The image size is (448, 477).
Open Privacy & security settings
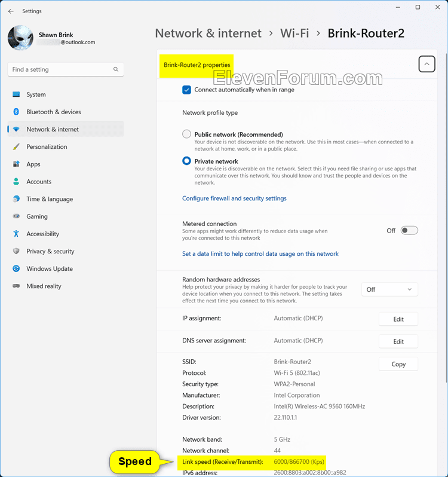tap(66, 251)
